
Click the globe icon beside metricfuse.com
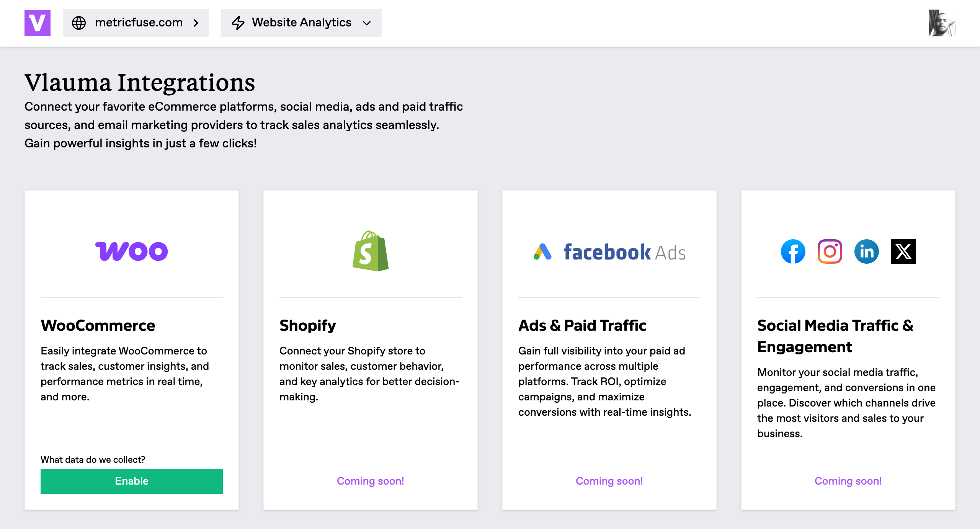(79, 23)
